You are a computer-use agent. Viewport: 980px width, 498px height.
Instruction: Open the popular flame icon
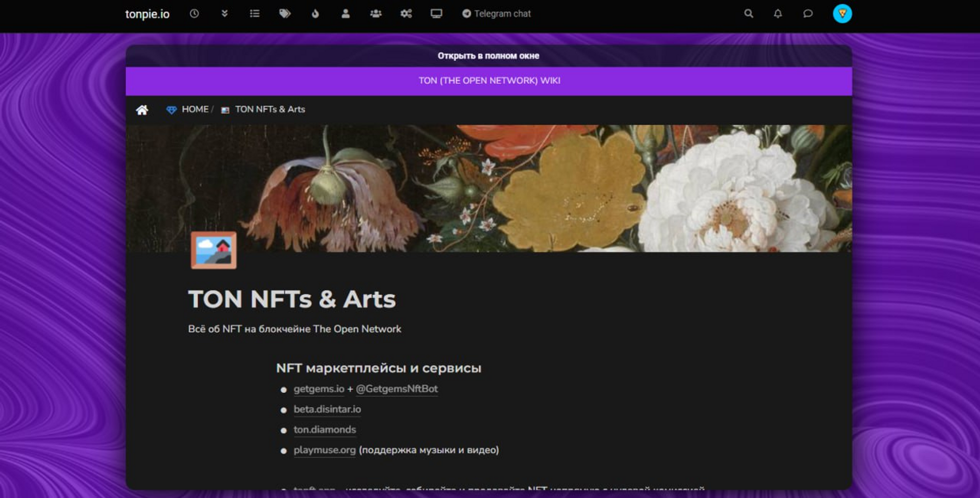click(x=315, y=14)
